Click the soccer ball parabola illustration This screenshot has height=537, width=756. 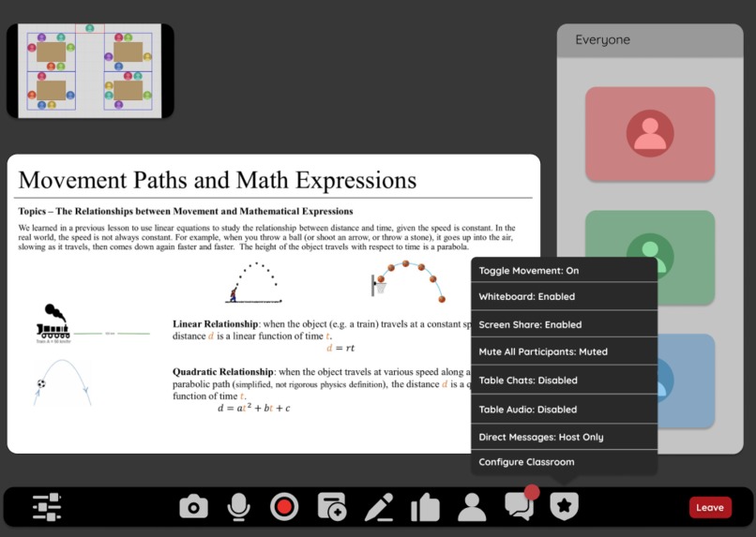(x=62, y=382)
